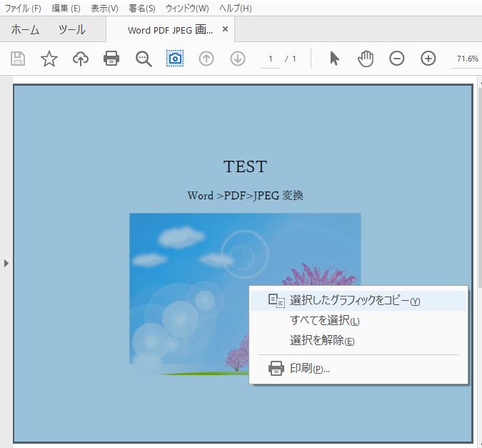
Task: Click the cloud upload icon
Action: (81, 59)
